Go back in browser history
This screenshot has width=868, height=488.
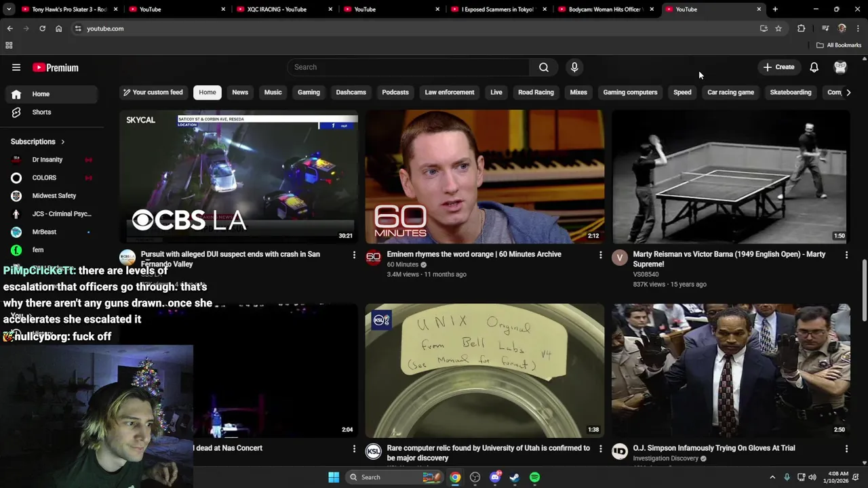pos(9,28)
